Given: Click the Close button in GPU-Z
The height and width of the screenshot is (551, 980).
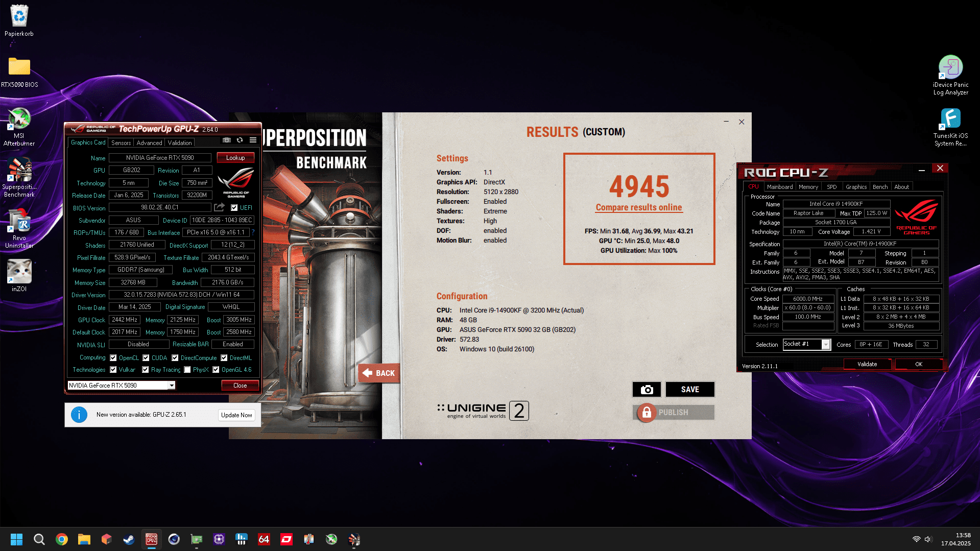Looking at the screenshot, I should point(240,386).
